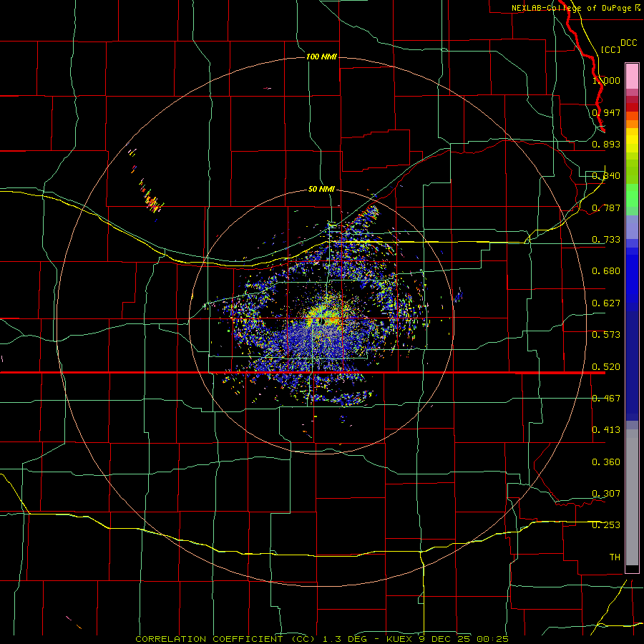Click the 0.680 scale value
This screenshot has width=644, height=644.
click(x=606, y=271)
